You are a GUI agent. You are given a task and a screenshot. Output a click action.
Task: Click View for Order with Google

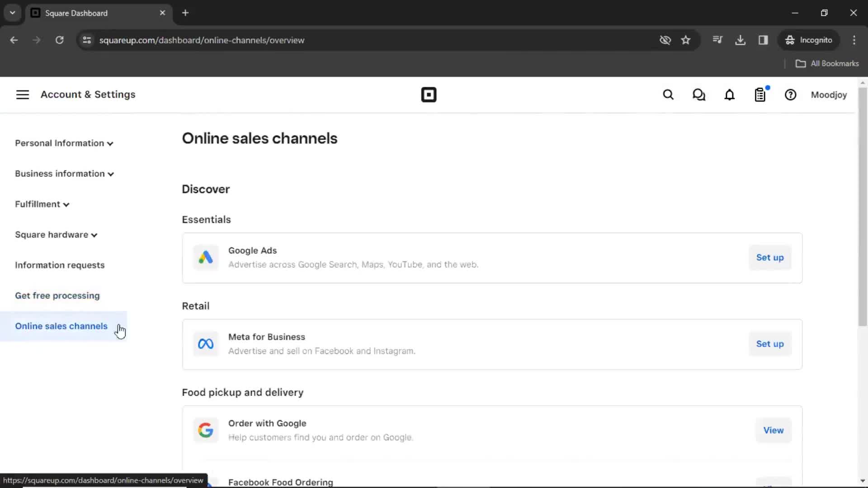[774, 430]
